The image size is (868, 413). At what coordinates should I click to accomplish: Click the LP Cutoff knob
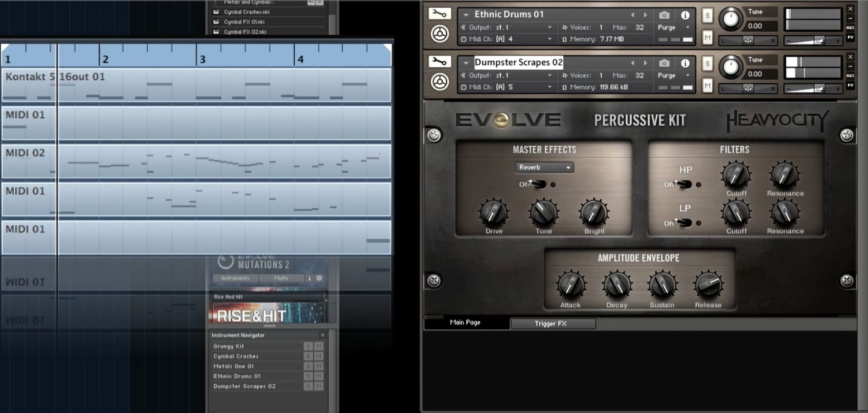coord(736,213)
